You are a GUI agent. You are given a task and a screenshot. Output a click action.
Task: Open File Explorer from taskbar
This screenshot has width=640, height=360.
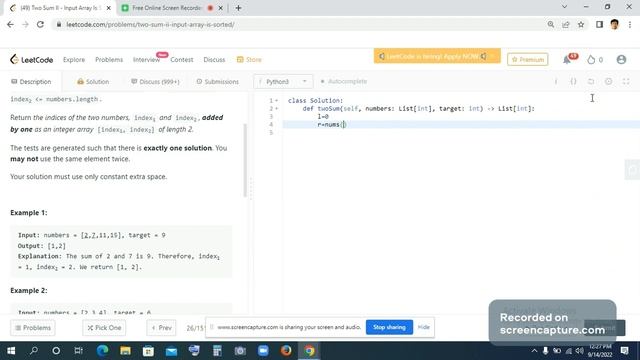[125, 351]
